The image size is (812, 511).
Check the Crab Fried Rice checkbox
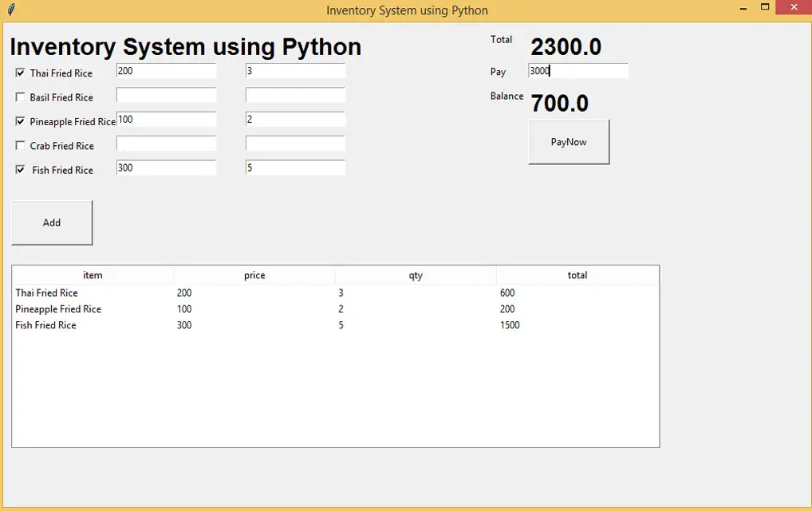coord(18,145)
